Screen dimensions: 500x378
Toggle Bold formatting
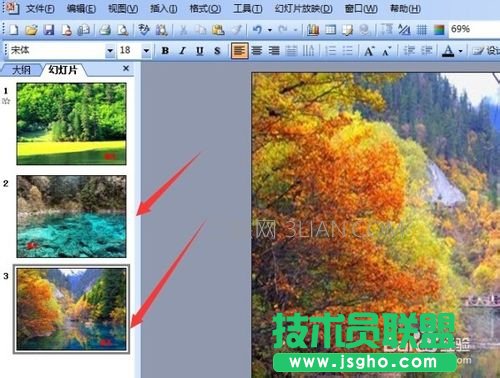point(165,51)
